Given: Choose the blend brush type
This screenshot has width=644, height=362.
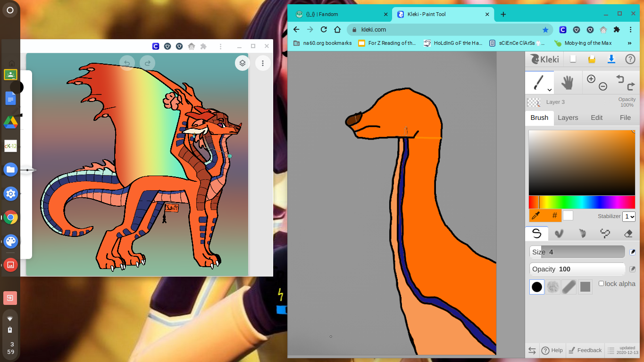Looking at the screenshot, I should point(559,233).
